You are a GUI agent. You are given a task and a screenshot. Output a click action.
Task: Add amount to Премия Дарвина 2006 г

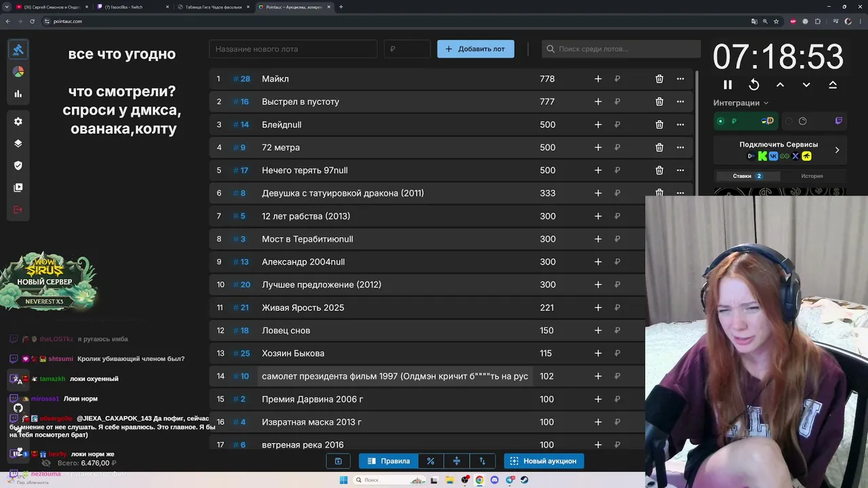pyautogui.click(x=598, y=399)
